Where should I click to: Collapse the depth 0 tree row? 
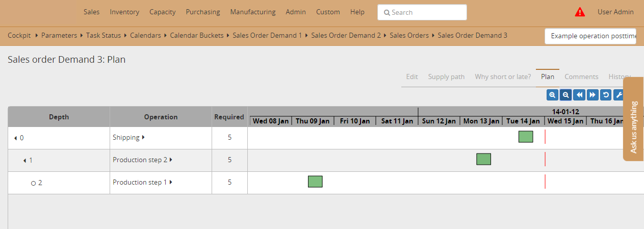pyautogui.click(x=15, y=138)
